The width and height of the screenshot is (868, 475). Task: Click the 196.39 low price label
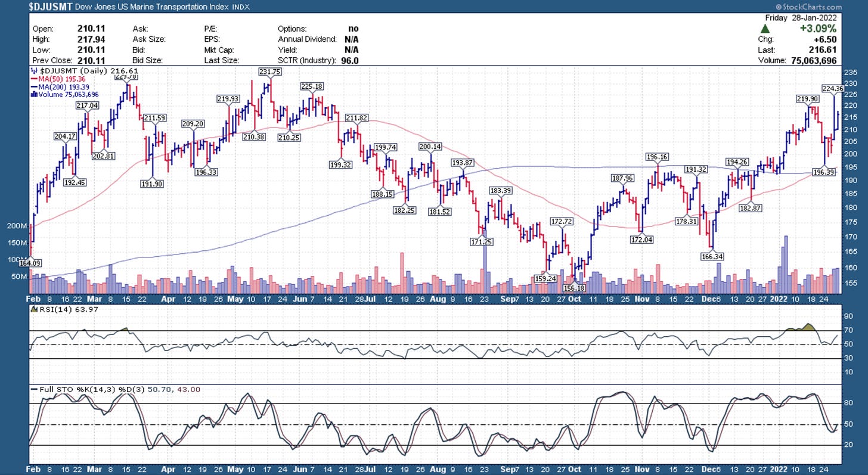pos(824,172)
